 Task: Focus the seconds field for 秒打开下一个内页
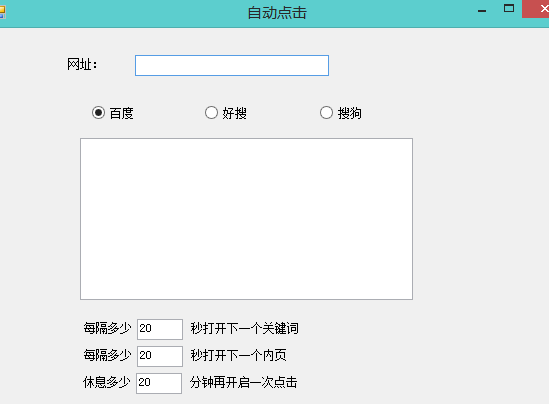[x=160, y=356]
